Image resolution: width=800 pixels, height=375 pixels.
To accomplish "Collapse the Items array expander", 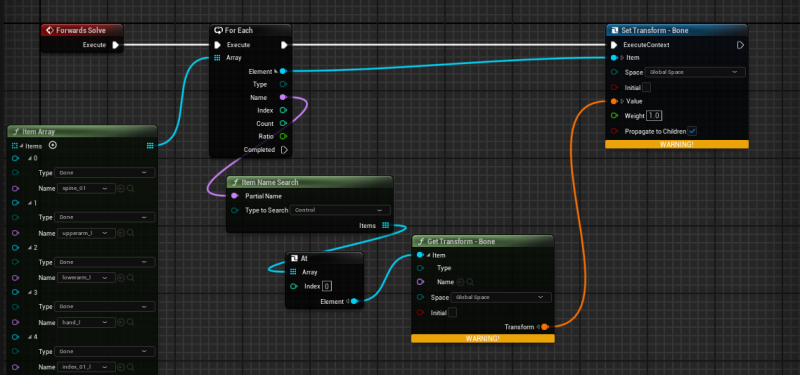I will click(21, 146).
